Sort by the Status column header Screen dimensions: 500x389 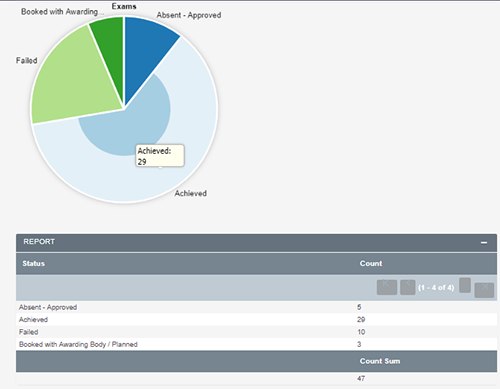(33, 263)
